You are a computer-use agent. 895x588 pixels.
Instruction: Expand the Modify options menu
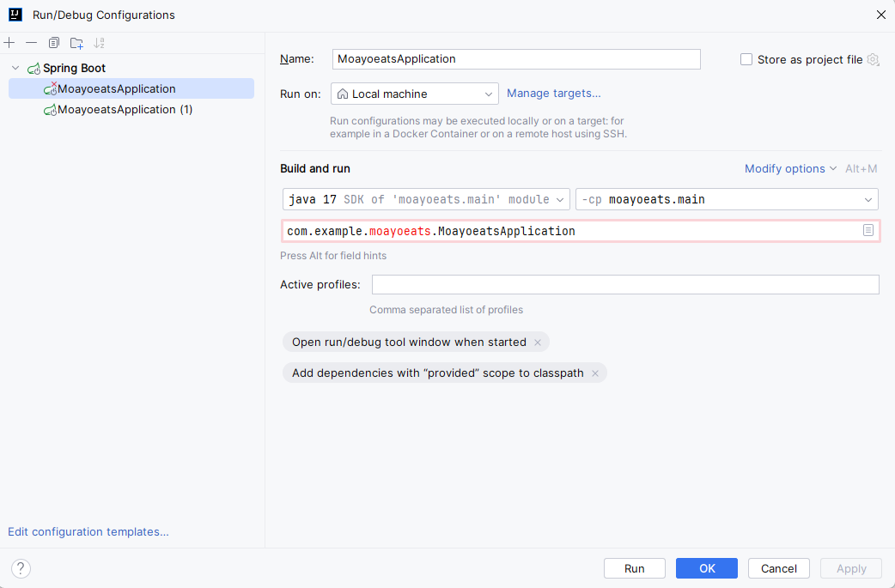click(790, 169)
